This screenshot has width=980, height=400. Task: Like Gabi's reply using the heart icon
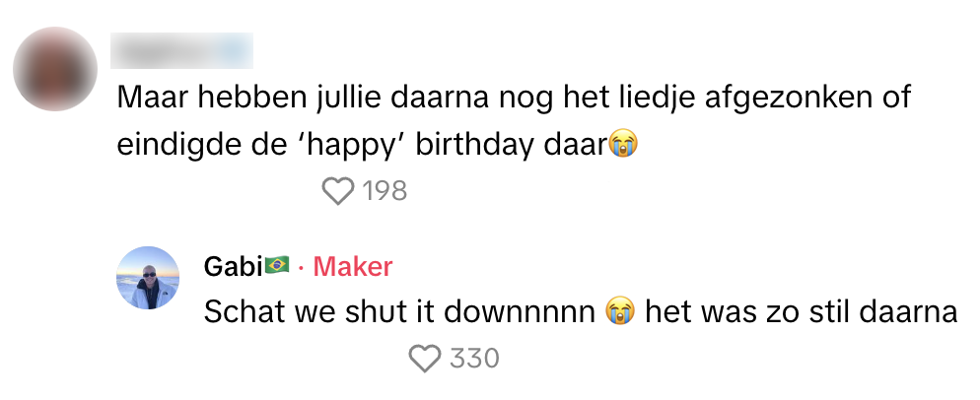tap(425, 359)
